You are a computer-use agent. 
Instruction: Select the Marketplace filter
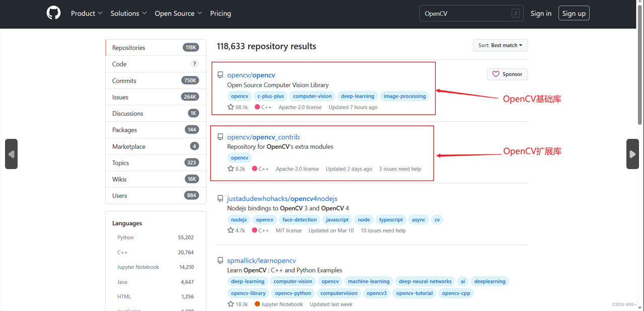pos(155,146)
